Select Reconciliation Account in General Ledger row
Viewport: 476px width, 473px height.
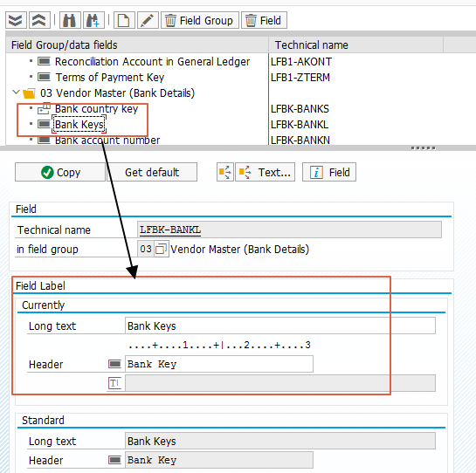pos(152,62)
